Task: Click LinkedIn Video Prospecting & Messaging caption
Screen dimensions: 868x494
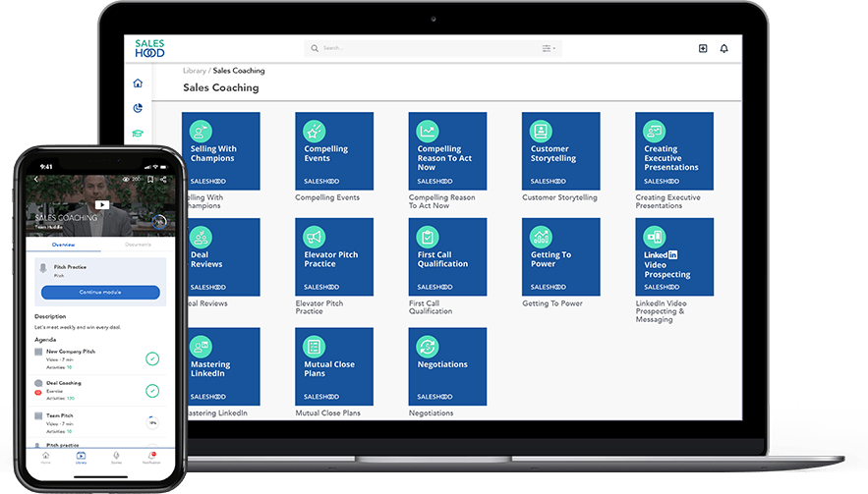Action: (x=661, y=311)
